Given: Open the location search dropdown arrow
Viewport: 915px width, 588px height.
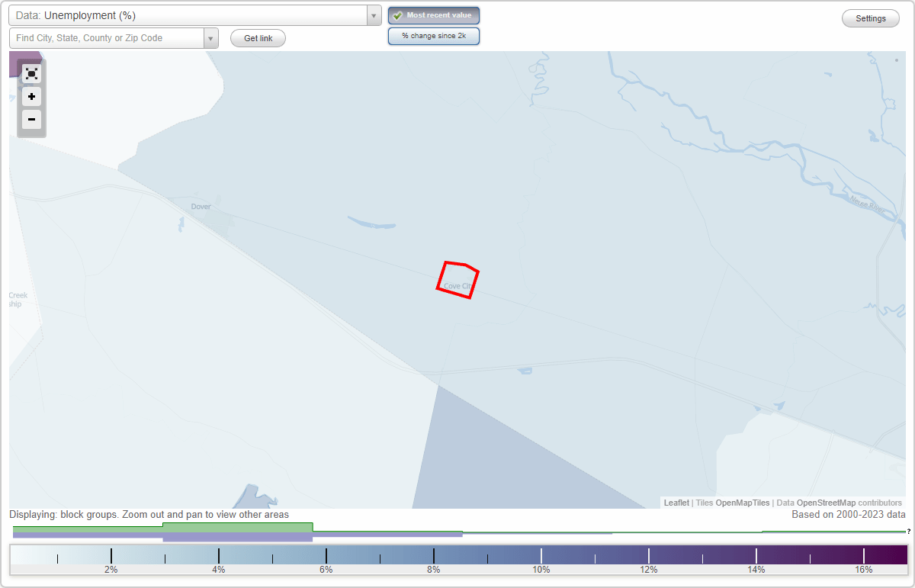Looking at the screenshot, I should click(210, 38).
